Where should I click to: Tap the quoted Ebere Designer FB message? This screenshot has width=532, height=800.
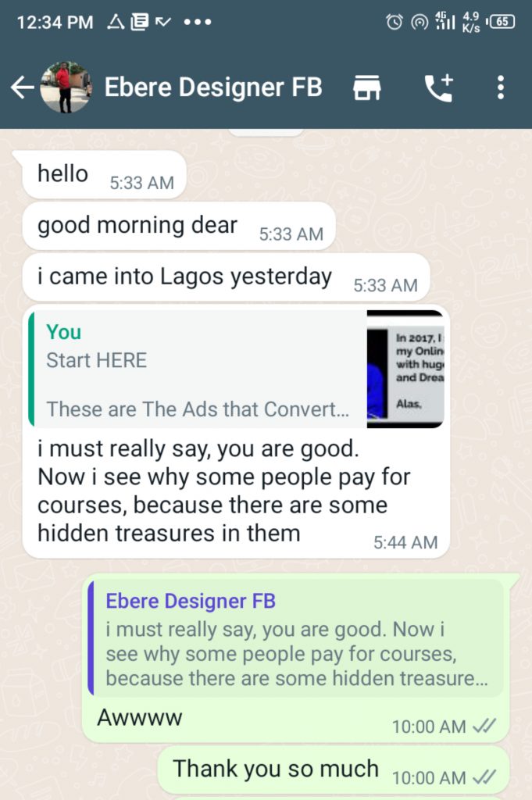coord(295,637)
